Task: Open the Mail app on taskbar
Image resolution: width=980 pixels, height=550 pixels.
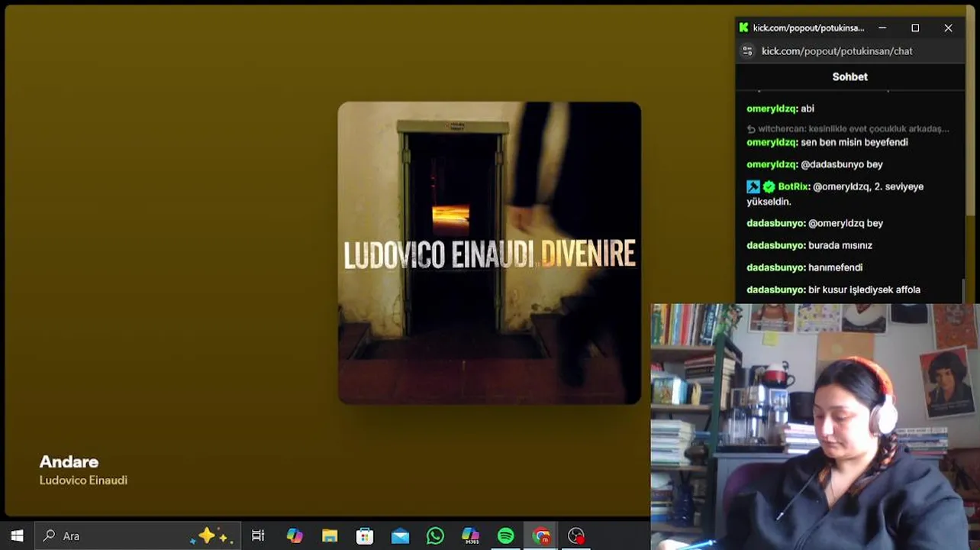Action: [x=400, y=535]
